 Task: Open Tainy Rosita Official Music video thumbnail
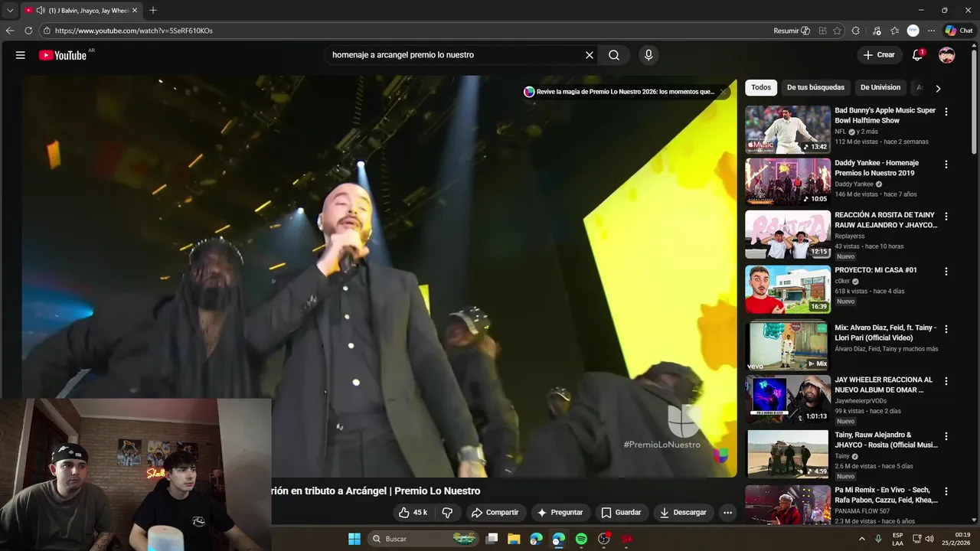[x=788, y=454]
